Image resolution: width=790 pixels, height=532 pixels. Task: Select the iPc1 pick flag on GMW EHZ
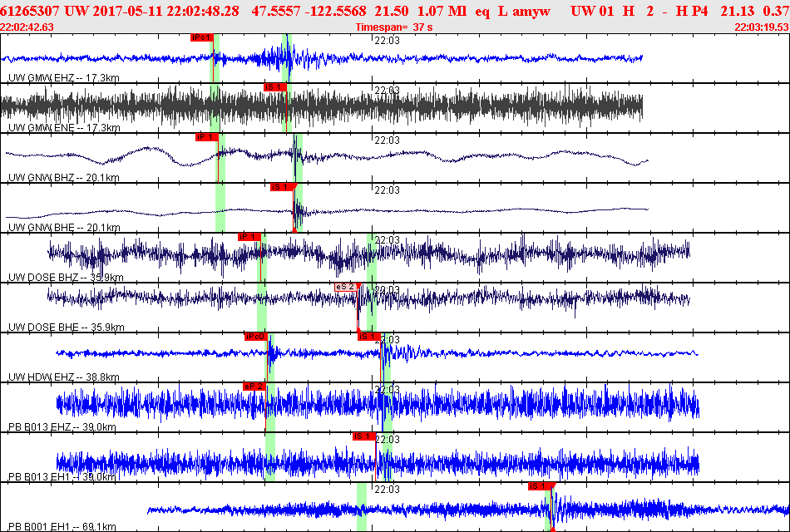(x=201, y=37)
